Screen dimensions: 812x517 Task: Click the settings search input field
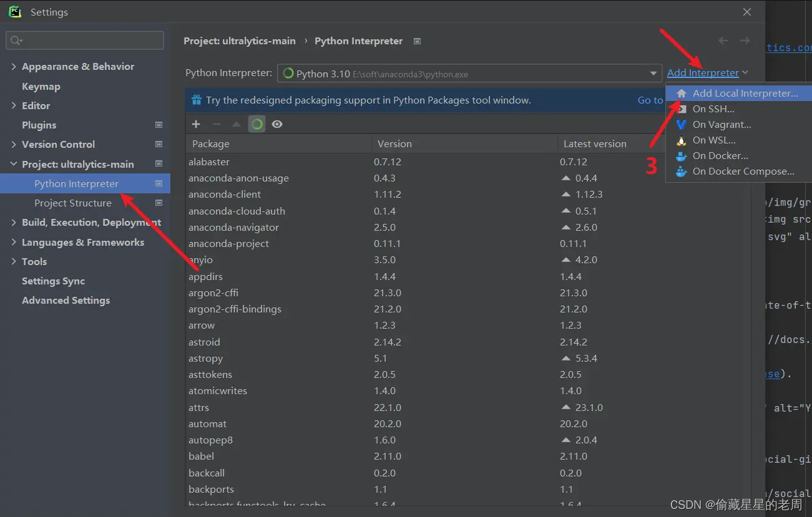tap(85, 41)
